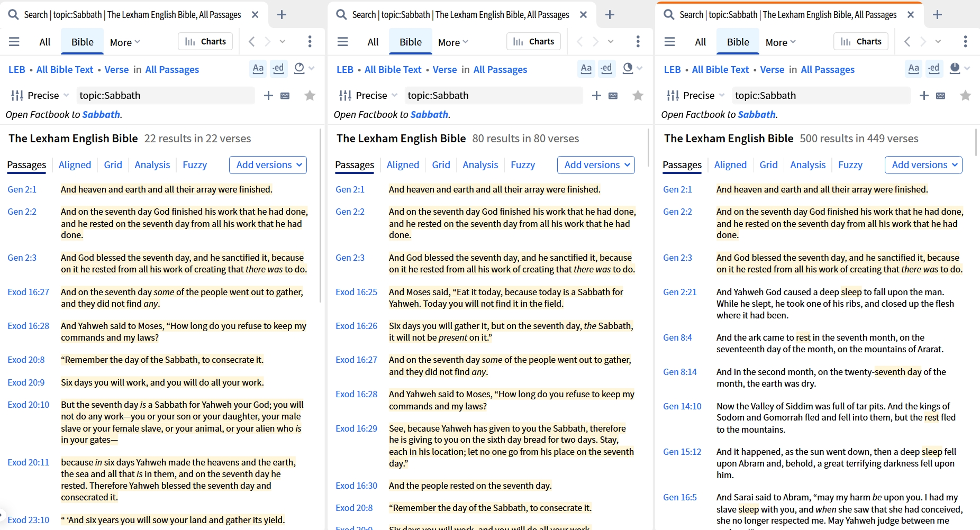Expand the More dropdown in the left panel
This screenshot has width=980, height=530.
(x=125, y=42)
